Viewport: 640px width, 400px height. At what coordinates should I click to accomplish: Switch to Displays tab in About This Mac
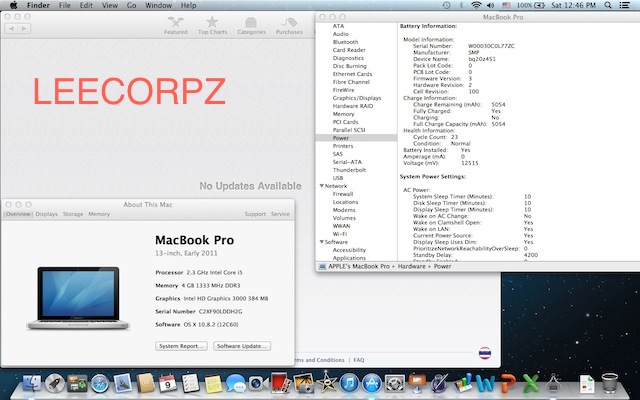47,214
